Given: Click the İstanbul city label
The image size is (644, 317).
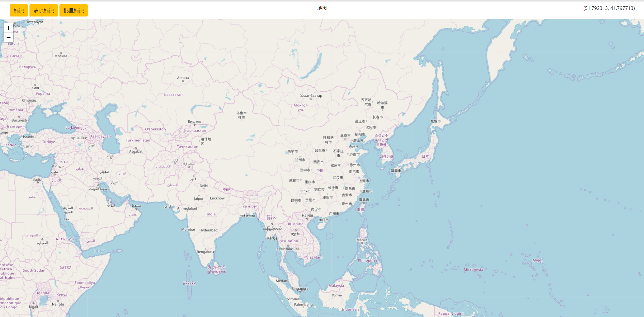Looking at the screenshot, I should 30,137.
